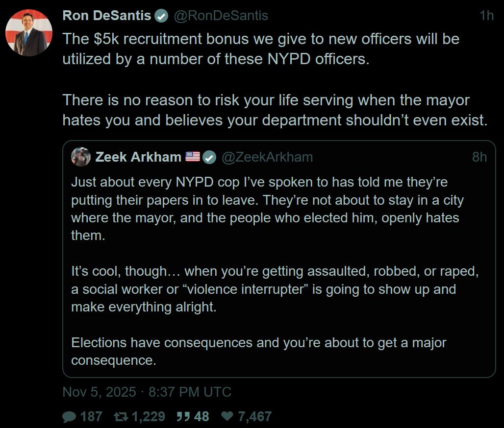The height and width of the screenshot is (428, 504).
Task: Open the @RonDeSantis handle link
Action: pos(221,16)
